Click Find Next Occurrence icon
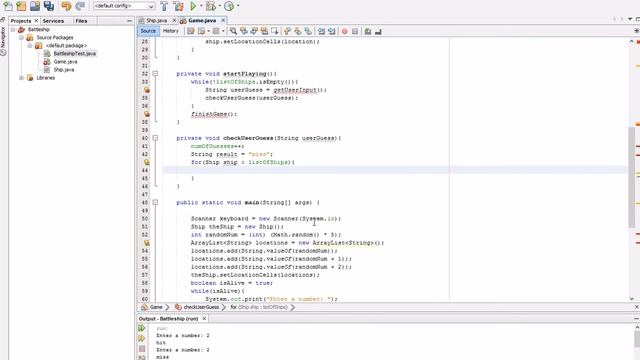 pyautogui.click(x=254, y=31)
